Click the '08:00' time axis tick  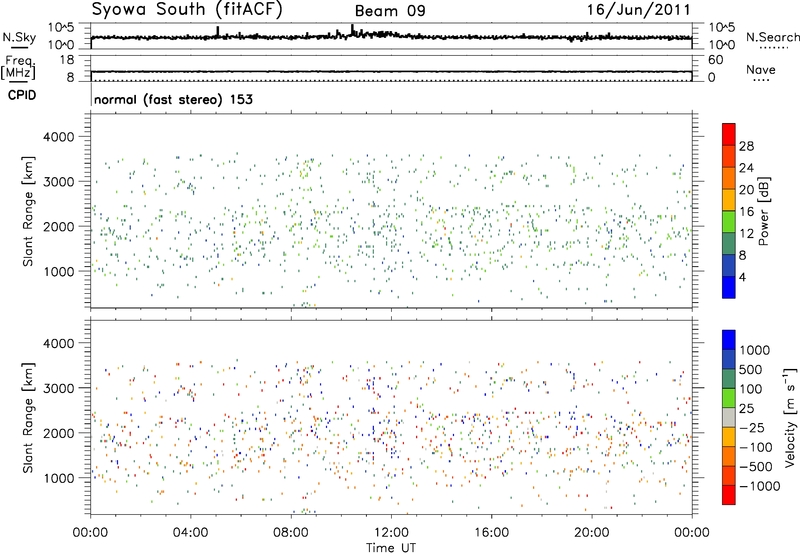pyautogui.click(x=291, y=533)
